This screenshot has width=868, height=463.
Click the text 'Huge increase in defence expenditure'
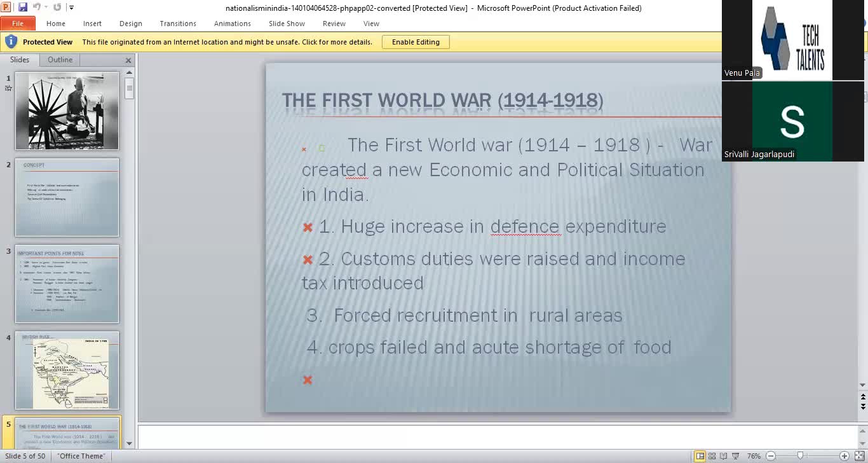[503, 226]
